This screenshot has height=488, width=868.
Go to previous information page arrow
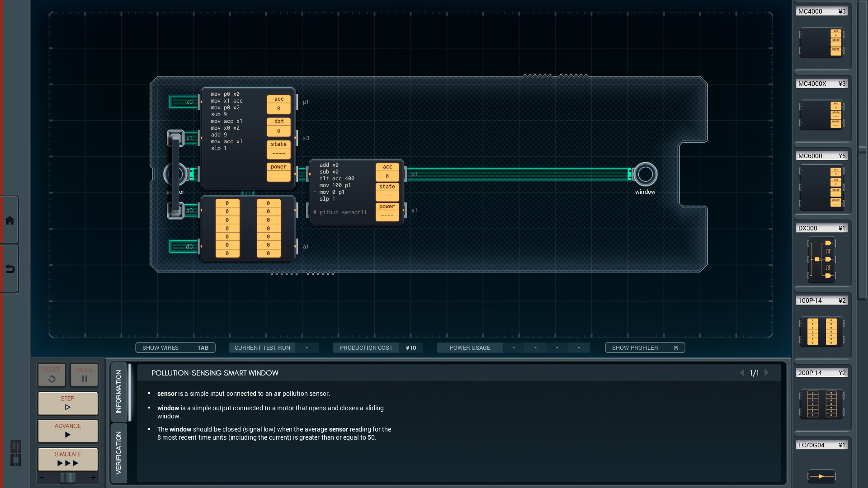coord(742,373)
